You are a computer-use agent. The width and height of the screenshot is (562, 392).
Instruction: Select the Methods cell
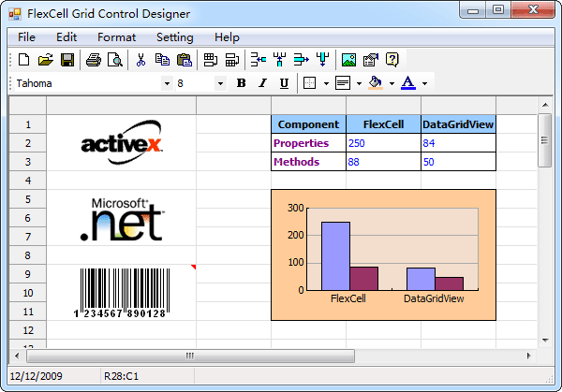pyautogui.click(x=308, y=162)
